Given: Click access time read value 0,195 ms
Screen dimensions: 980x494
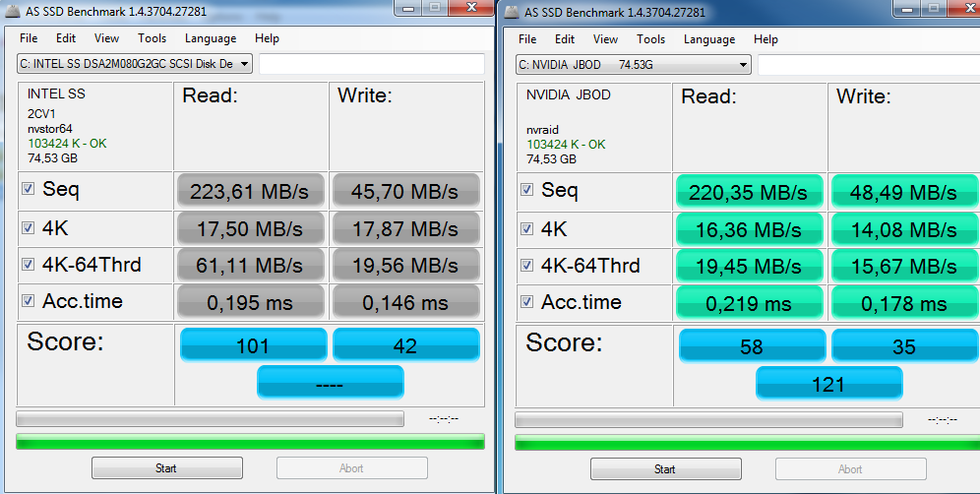Looking at the screenshot, I should coord(251,303).
